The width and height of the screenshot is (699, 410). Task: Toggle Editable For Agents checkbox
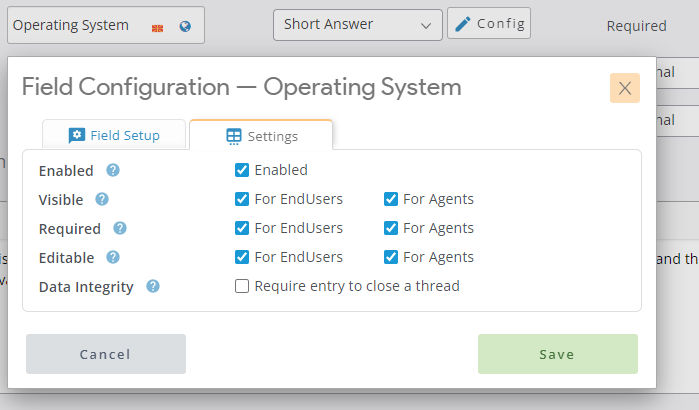(x=391, y=257)
